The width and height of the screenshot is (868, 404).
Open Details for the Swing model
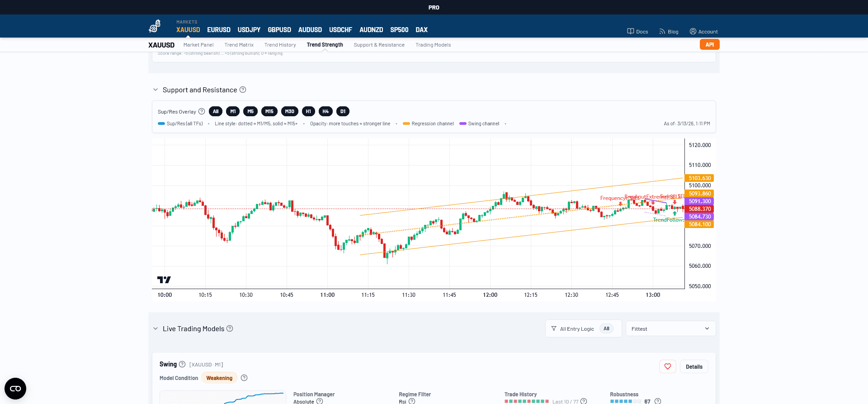point(694,366)
